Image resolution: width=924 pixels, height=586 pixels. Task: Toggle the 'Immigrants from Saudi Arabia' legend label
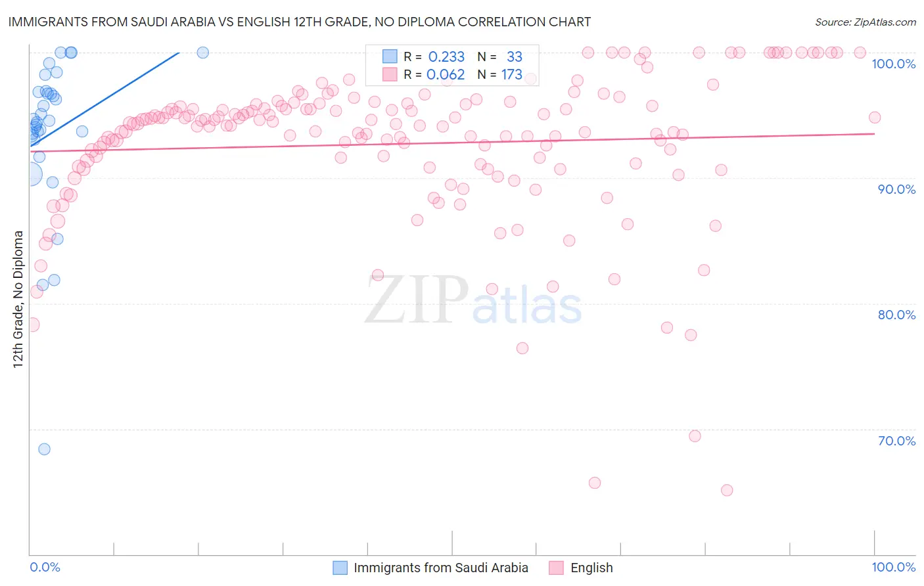[x=440, y=568]
